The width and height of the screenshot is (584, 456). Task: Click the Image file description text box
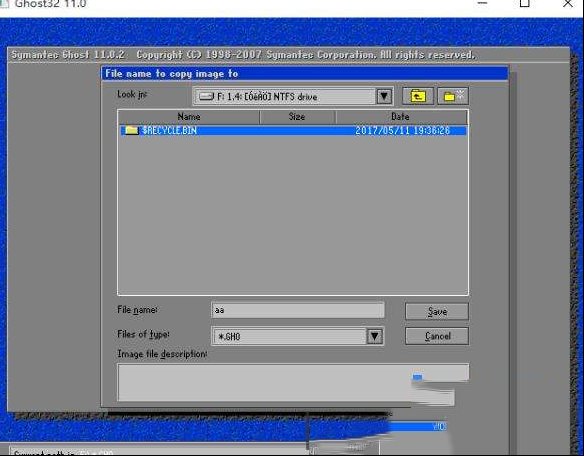pyautogui.click(x=293, y=383)
